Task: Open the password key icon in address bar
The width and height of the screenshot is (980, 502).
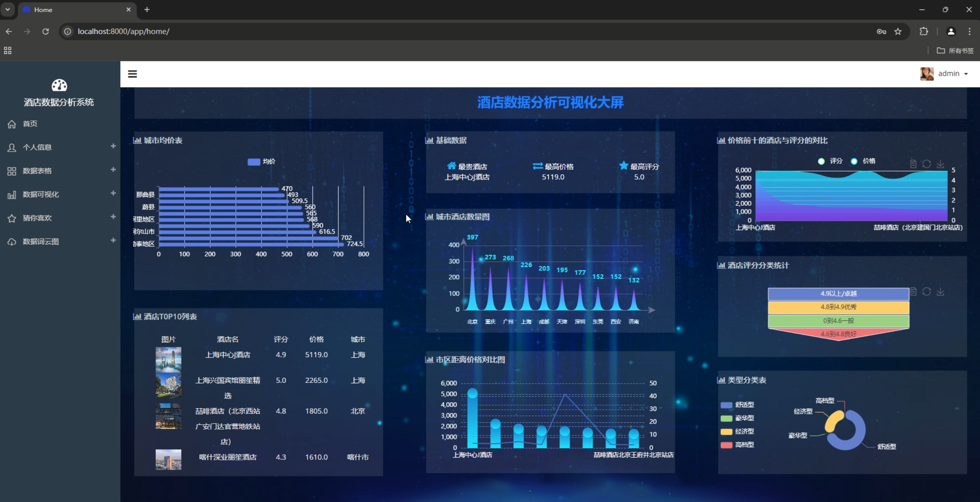Action: [881, 31]
